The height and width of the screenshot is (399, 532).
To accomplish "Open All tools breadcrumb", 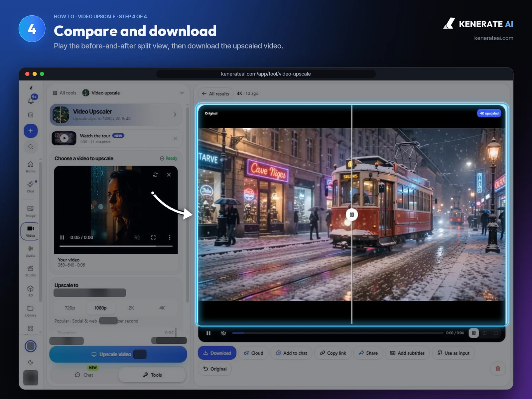I will click(65, 93).
